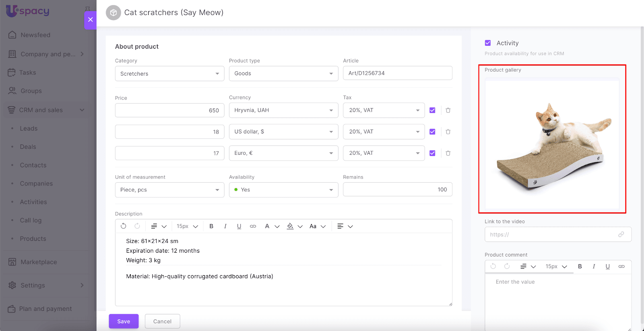Click the undo icon in Description toolbar
The height and width of the screenshot is (331, 644).
[124, 226]
